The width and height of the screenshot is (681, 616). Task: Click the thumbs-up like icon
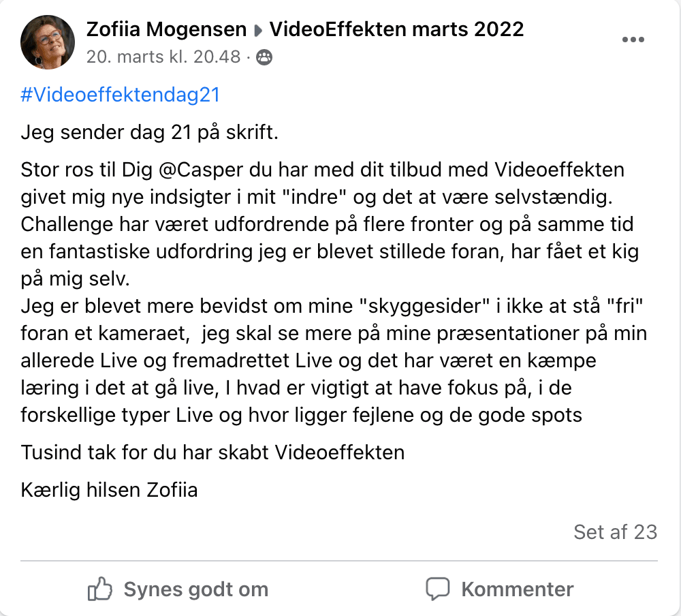click(x=100, y=589)
